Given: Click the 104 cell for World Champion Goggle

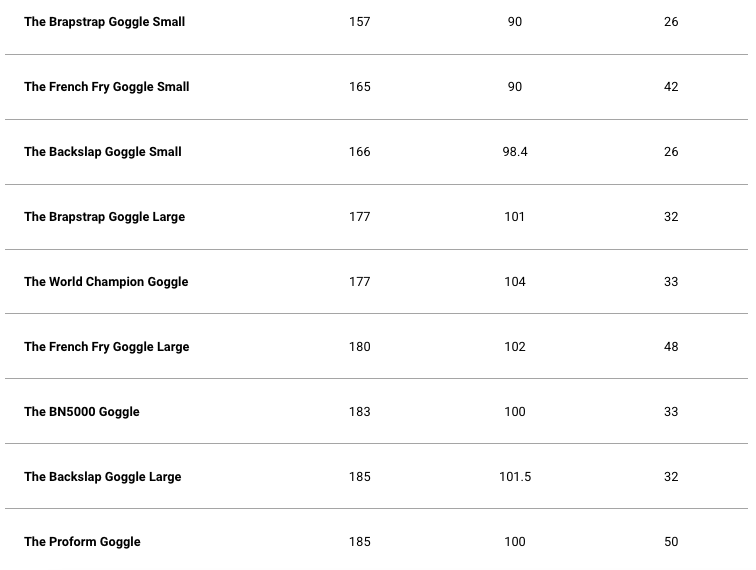Looking at the screenshot, I should click(515, 282).
